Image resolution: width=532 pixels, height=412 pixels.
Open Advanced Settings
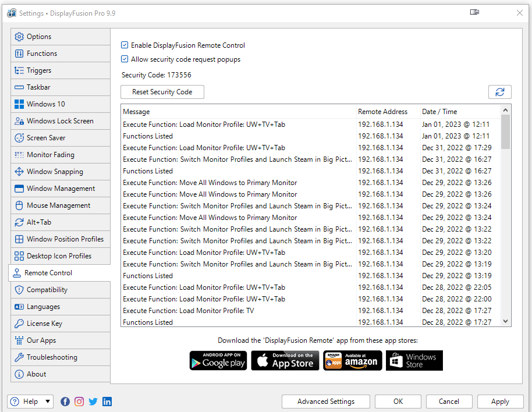[x=326, y=402]
